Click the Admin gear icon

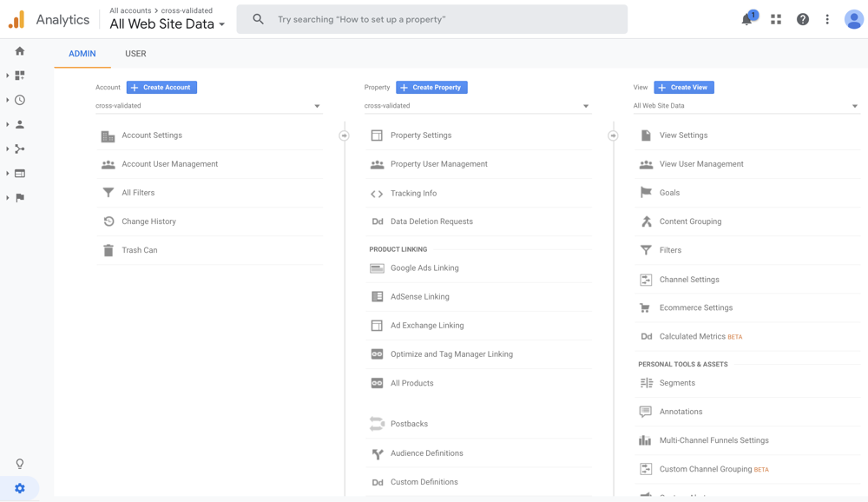click(20, 489)
